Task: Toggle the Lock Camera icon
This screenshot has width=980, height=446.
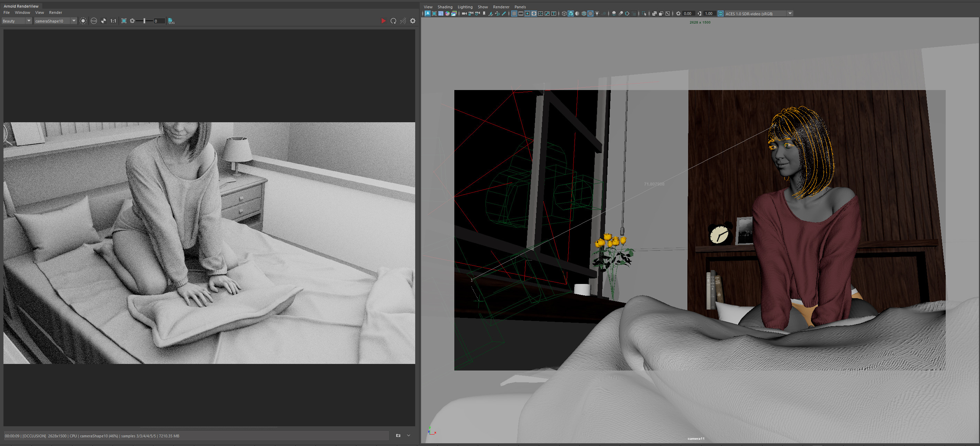Action: click(471, 14)
